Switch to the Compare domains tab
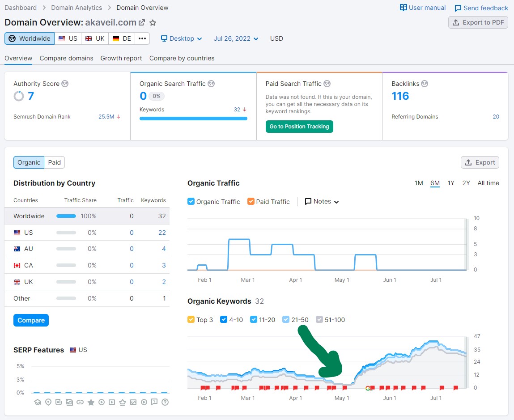The height and width of the screenshot is (420, 514). 66,58
